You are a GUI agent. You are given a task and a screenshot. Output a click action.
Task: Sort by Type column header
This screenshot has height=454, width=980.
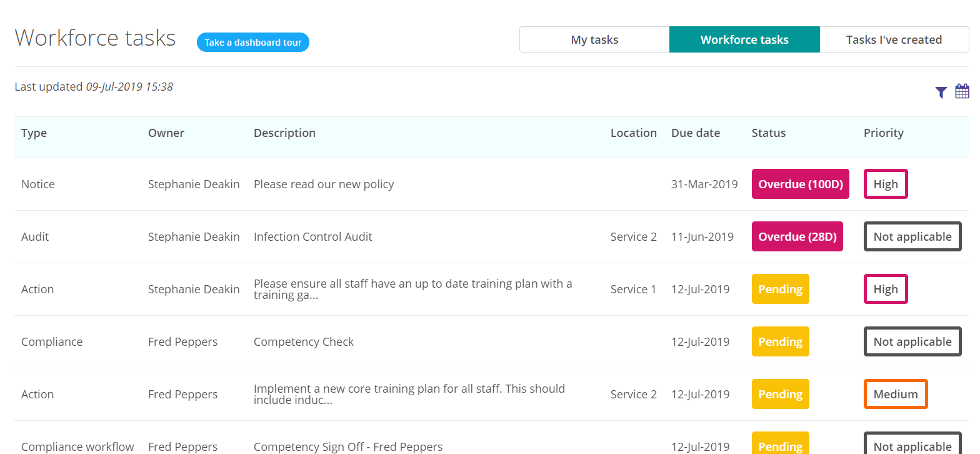(34, 133)
